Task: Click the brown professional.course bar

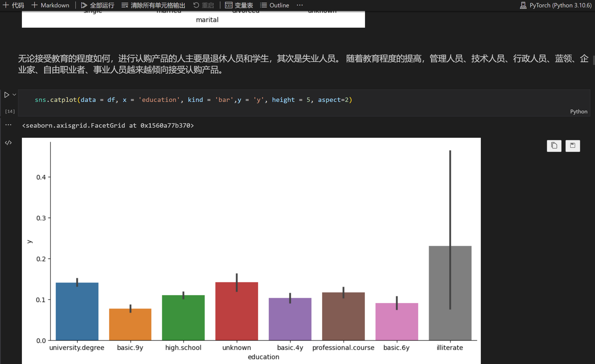Action: click(343, 316)
